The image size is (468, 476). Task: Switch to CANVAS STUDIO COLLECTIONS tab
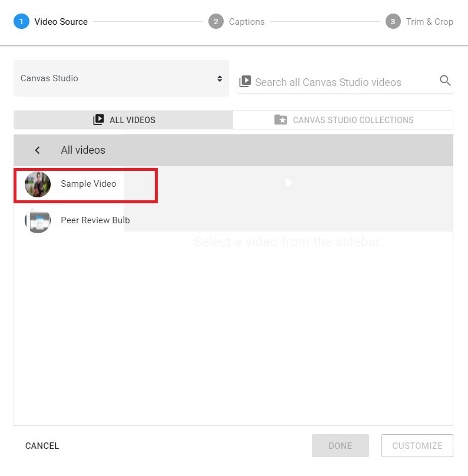[343, 120]
